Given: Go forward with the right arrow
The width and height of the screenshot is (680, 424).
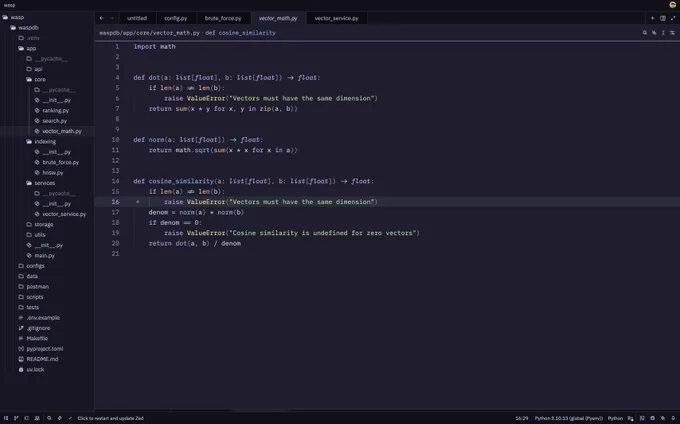Looking at the screenshot, I should point(112,18).
